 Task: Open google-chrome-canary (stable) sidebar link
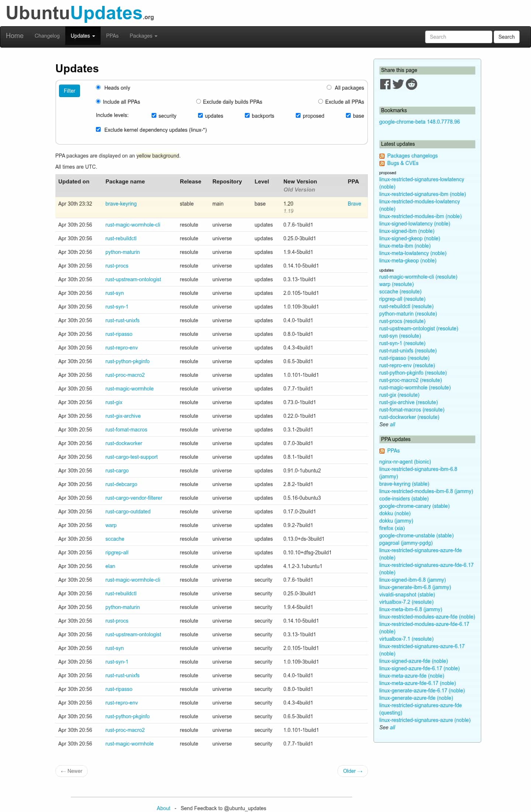pyautogui.click(x=414, y=506)
